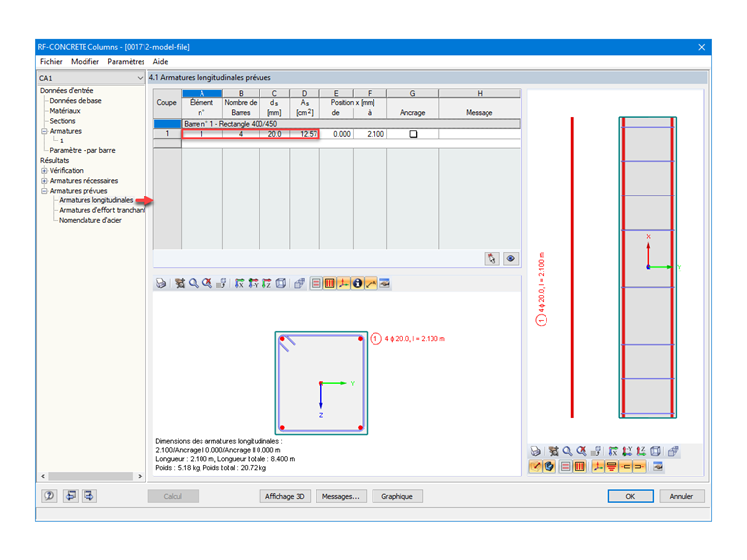Click the Graphique button
The image size is (747, 560).
tap(397, 496)
